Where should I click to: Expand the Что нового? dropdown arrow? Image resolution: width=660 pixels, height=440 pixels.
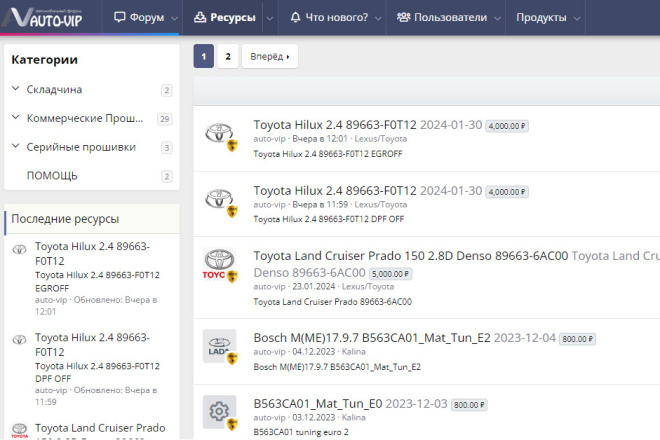pos(378,18)
